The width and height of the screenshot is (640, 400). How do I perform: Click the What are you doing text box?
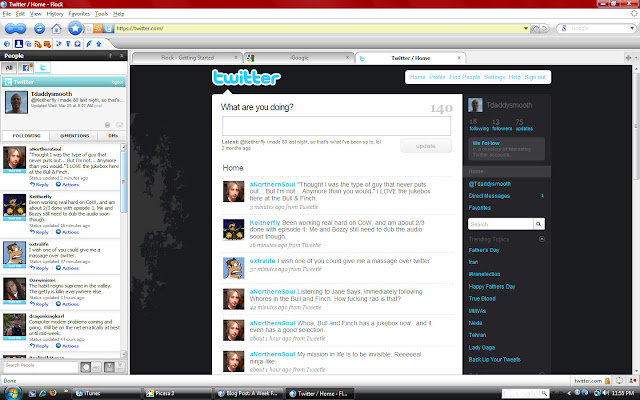point(336,126)
